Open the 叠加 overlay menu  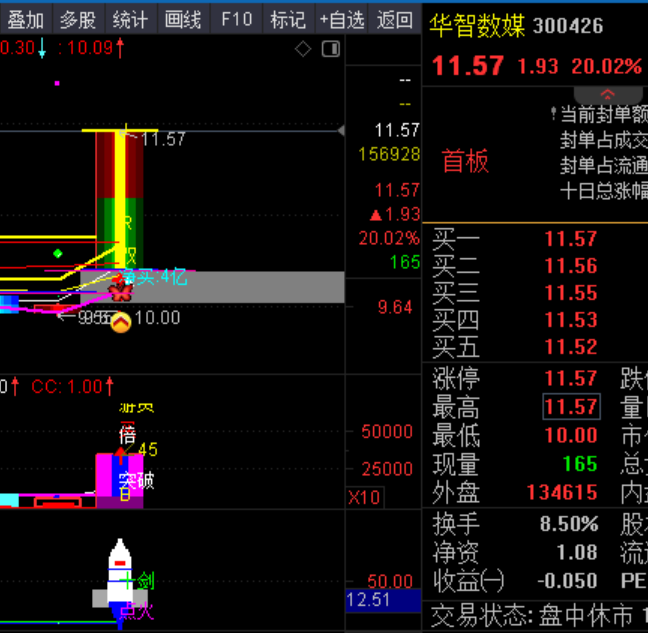pyautogui.click(x=26, y=19)
